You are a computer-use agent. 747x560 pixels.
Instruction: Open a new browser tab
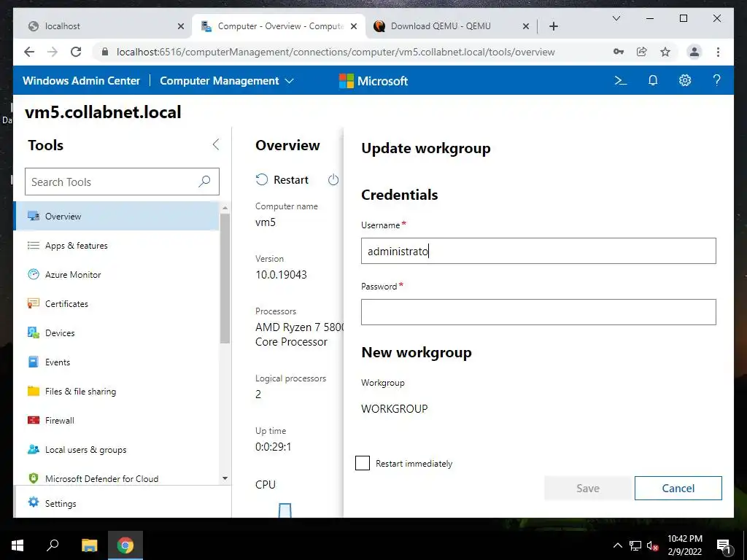553,26
